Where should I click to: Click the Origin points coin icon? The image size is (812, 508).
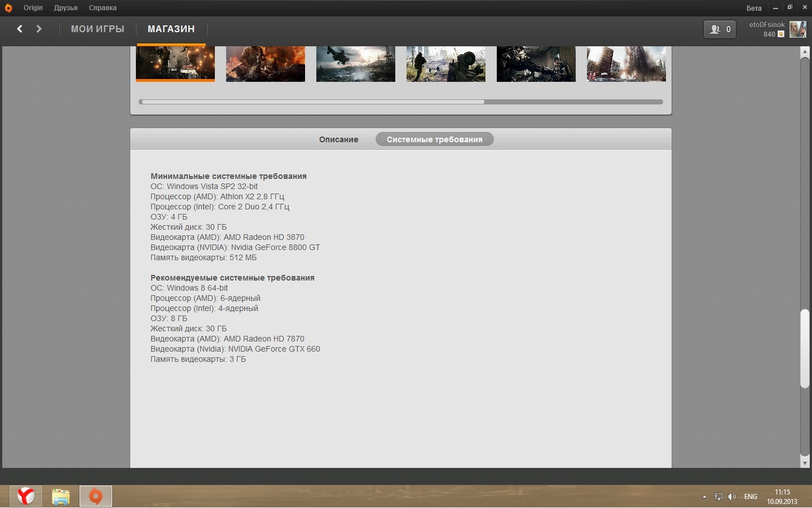[x=781, y=34]
